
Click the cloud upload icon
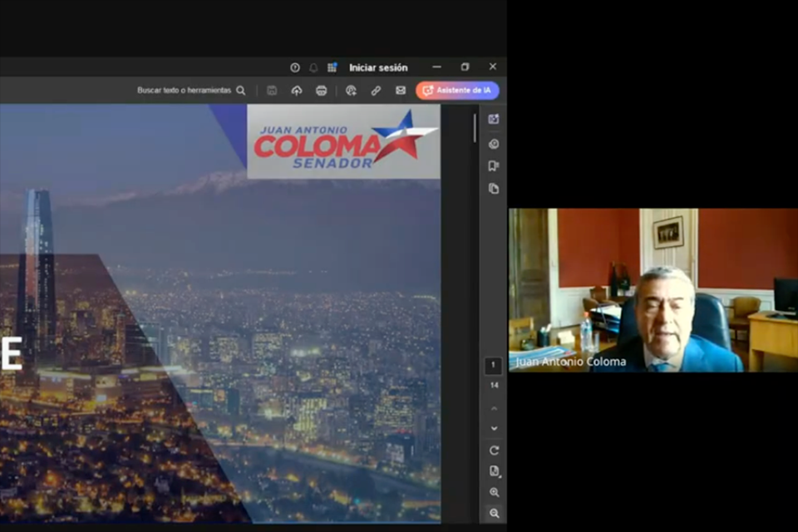click(297, 91)
